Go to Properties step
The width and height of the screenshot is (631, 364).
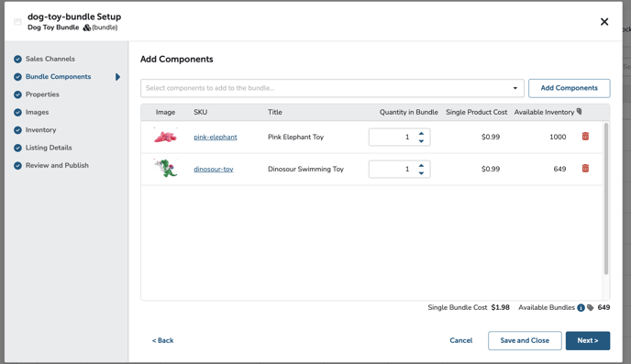point(42,94)
